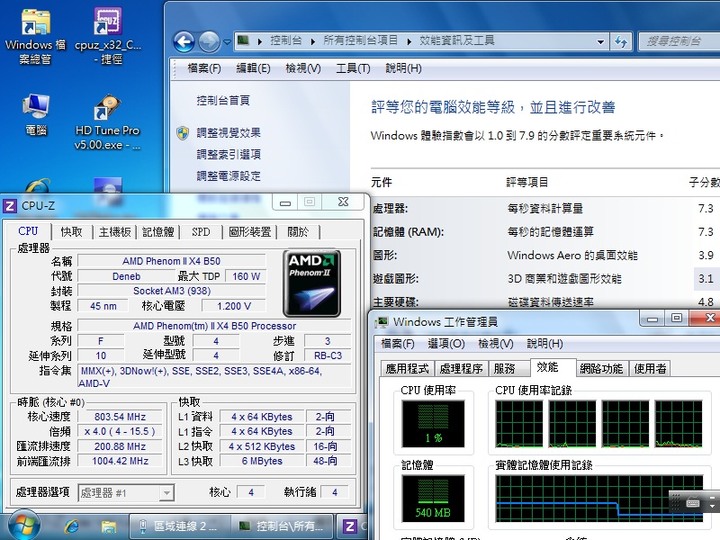The height and width of the screenshot is (540, 720).
Task: Click the AMD Phenom II logo in CPU-Z
Action: (312, 283)
